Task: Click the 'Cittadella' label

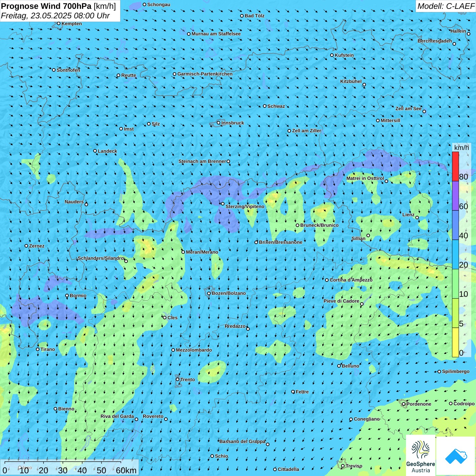Action: (288, 469)
